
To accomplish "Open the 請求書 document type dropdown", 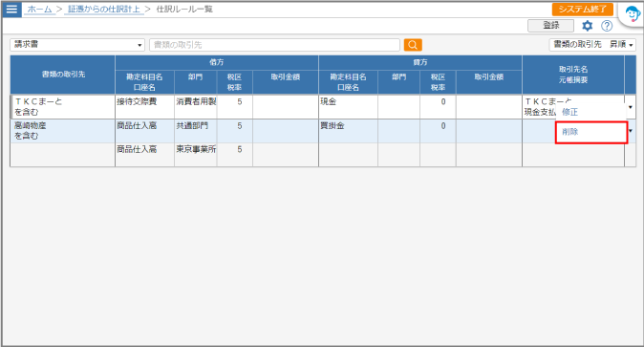I will tap(77, 44).
